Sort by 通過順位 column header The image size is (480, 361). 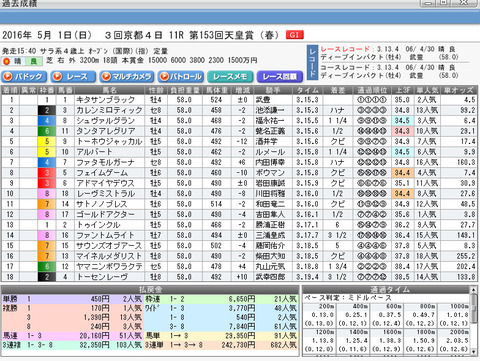tap(372, 90)
